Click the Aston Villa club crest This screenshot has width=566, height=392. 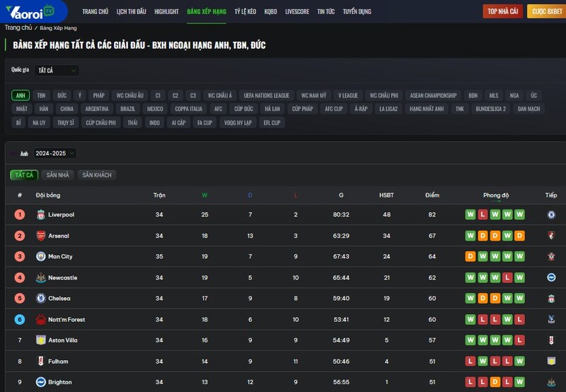[x=41, y=340]
